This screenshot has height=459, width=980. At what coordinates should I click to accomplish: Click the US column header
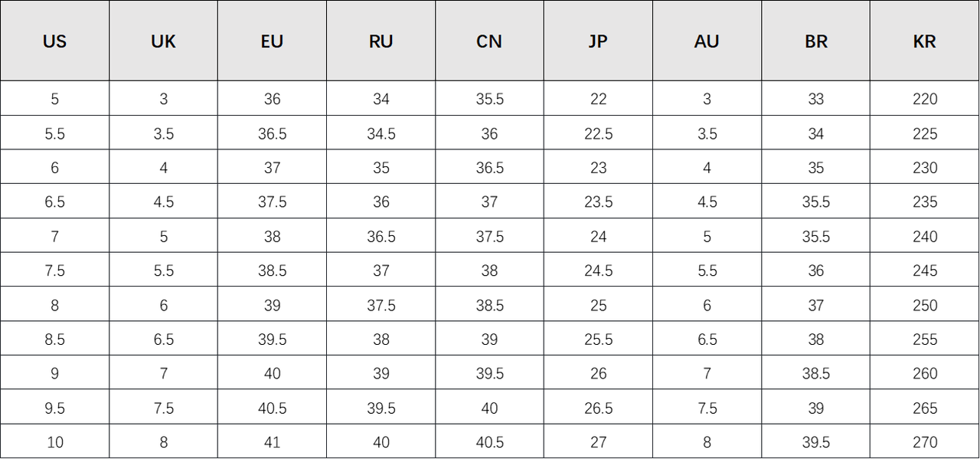click(x=54, y=41)
